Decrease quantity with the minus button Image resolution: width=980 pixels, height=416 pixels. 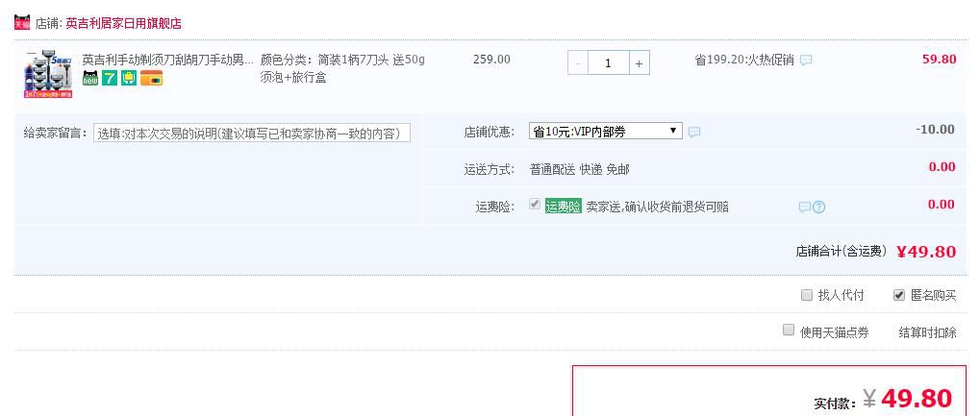tap(578, 63)
